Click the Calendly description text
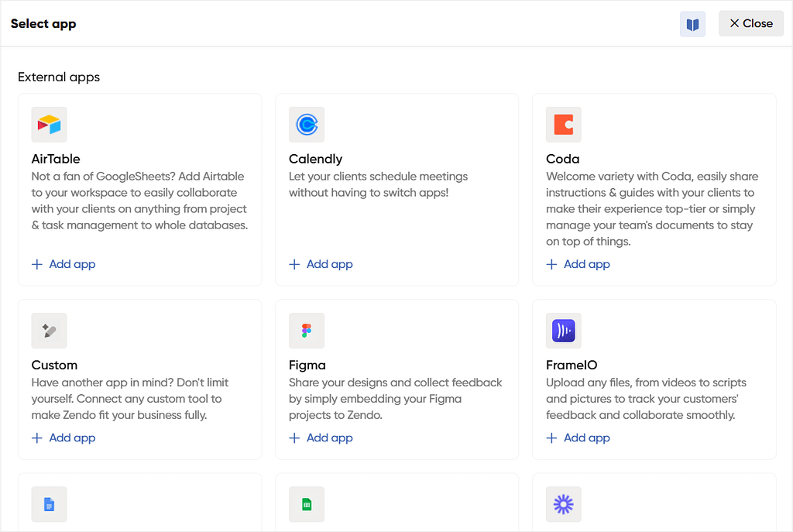Viewport: 793px width, 532px height. click(x=378, y=184)
